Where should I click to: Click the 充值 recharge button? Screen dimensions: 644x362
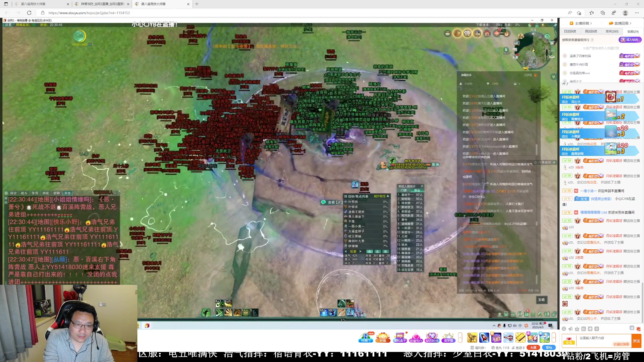click(533, 348)
